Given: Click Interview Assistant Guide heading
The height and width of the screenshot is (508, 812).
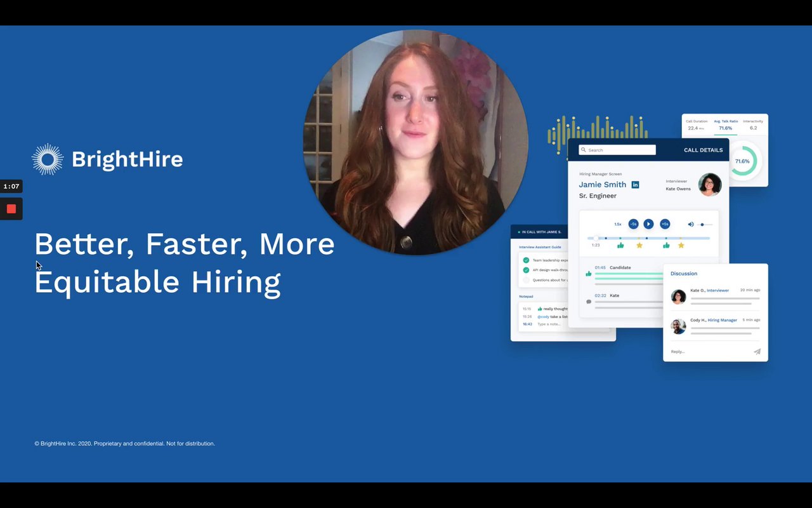Looking at the screenshot, I should (540, 247).
